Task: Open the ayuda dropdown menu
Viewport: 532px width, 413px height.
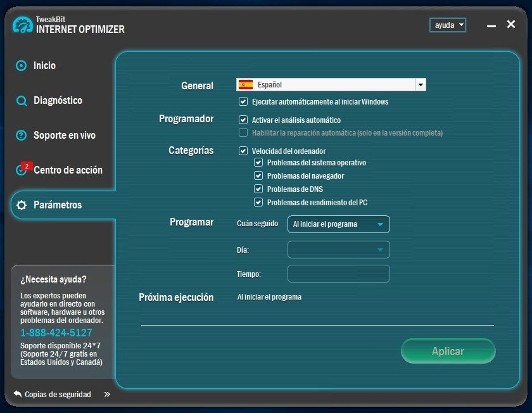Action: click(x=448, y=25)
